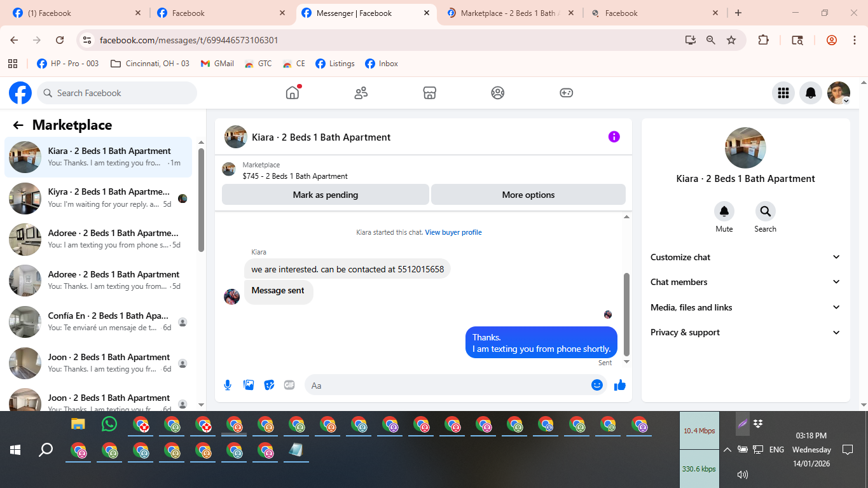868x488 pixels.
Task: Click the Search Facebook field
Action: 117,93
